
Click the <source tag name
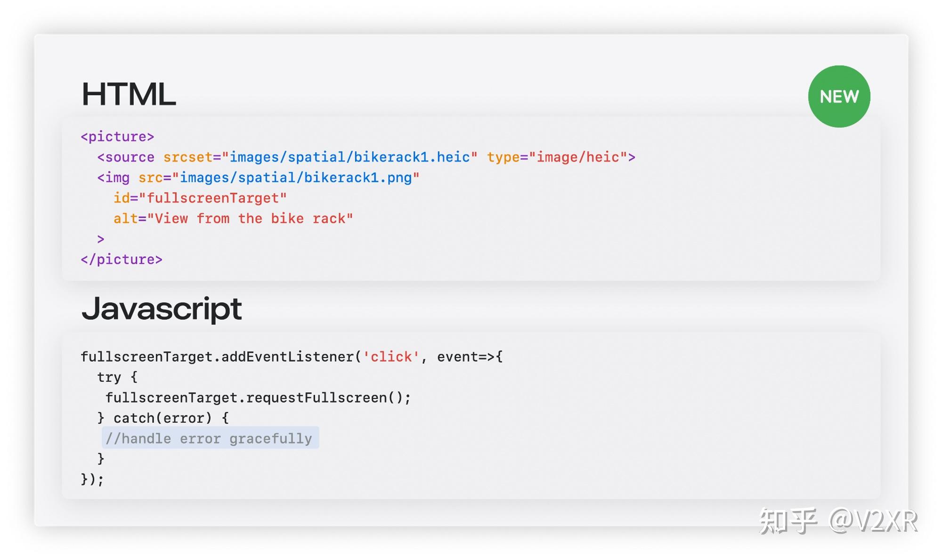click(126, 157)
